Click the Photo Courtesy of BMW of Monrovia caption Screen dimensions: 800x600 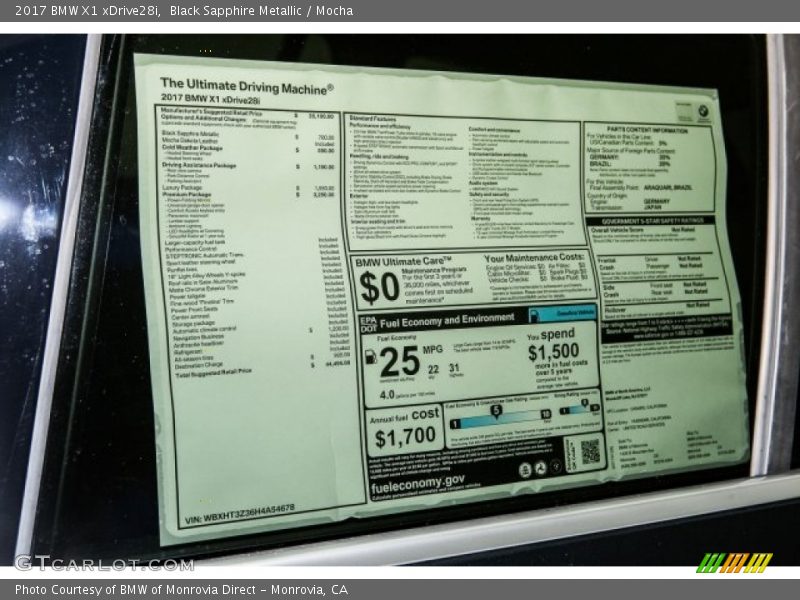[181, 590]
